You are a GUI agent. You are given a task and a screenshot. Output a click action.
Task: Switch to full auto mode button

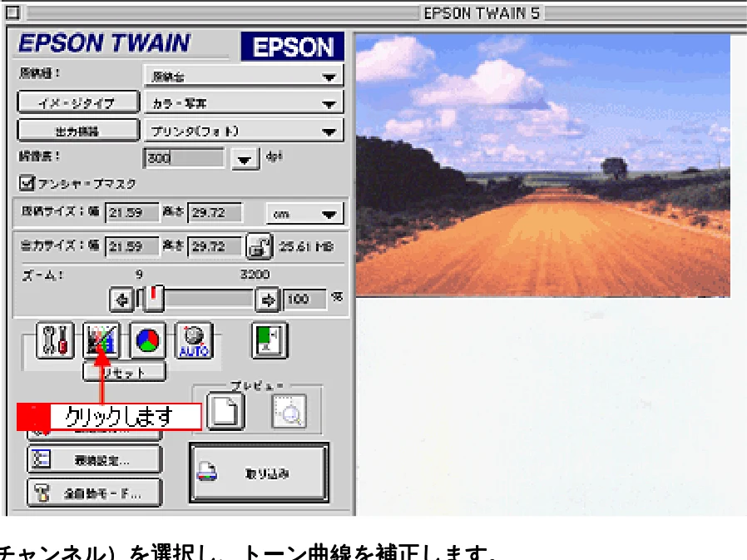[x=94, y=493]
